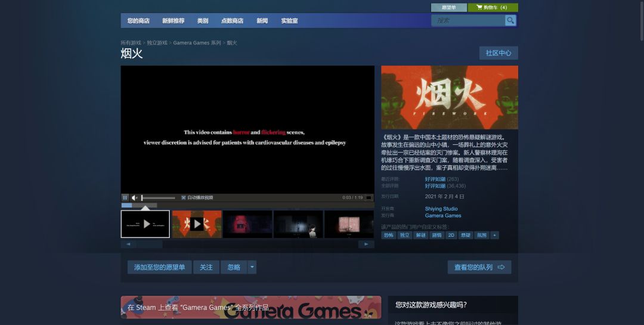
Task: Select the 剧情 tag
Action: [x=437, y=235]
